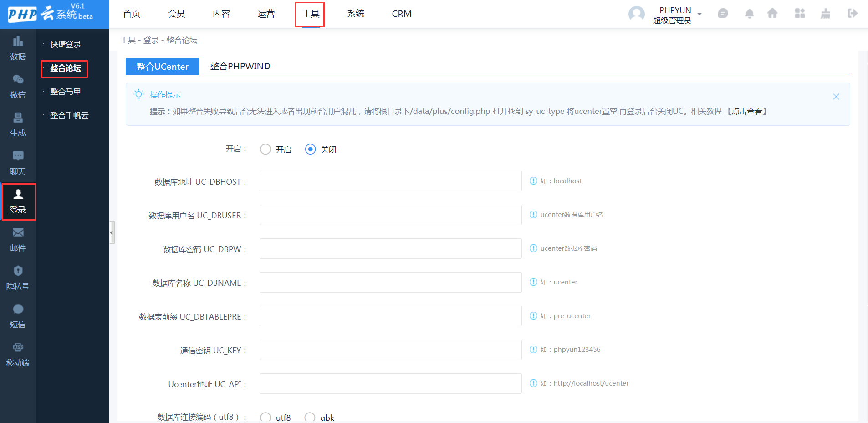868x423 pixels.
Task: Click the lightbulb 操作提示 icon
Action: (138, 94)
